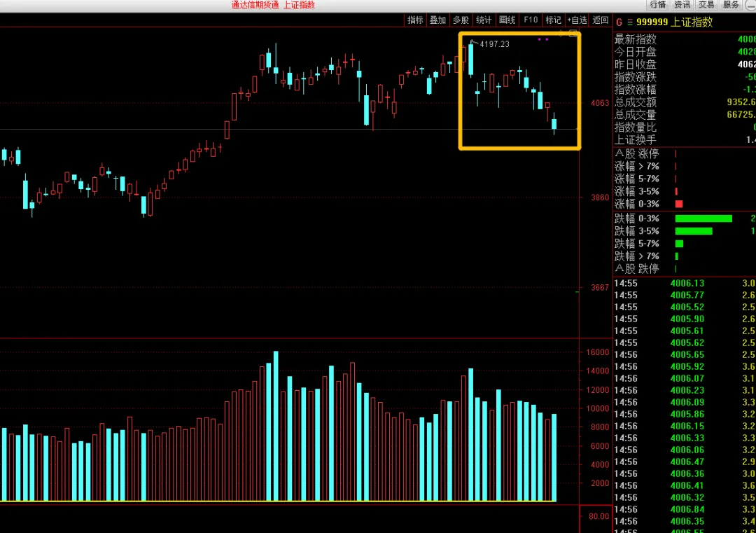
Task: Open the 指标 indicator toolbar item
Action: click(415, 20)
